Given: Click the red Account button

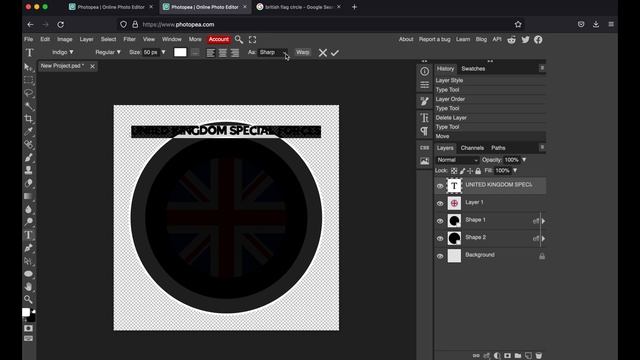Looking at the screenshot, I should 219,39.
